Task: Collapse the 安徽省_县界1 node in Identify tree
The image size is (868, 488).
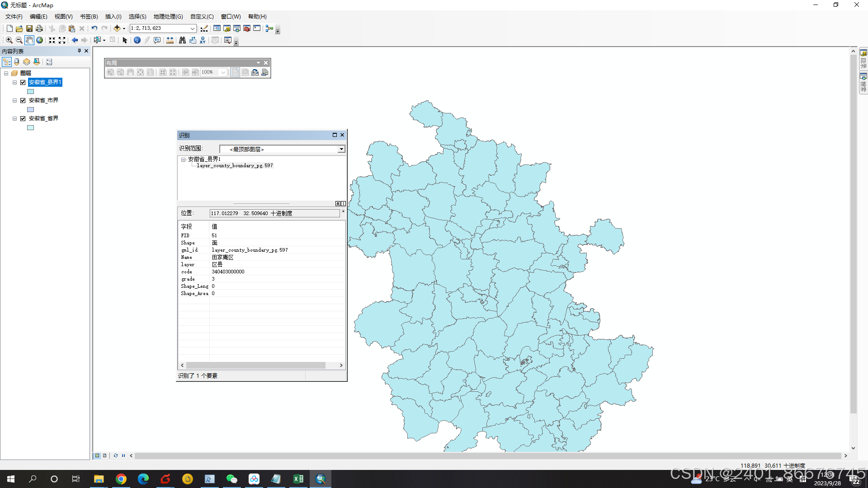Action: click(184, 160)
